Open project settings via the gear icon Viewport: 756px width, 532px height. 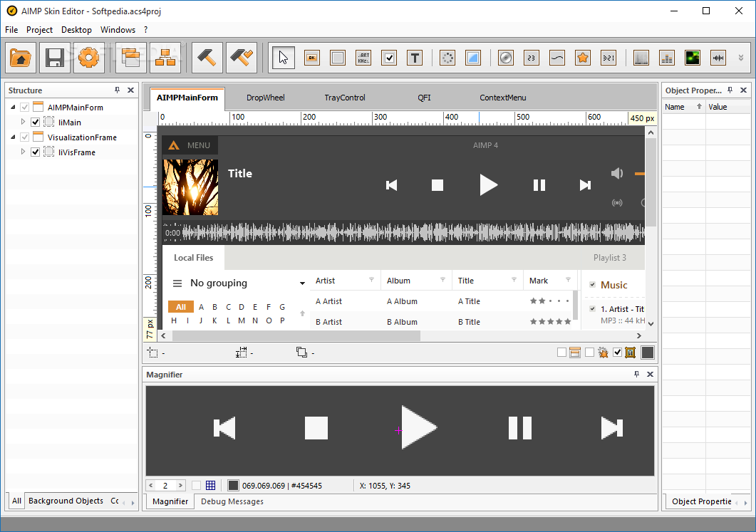pos(89,58)
